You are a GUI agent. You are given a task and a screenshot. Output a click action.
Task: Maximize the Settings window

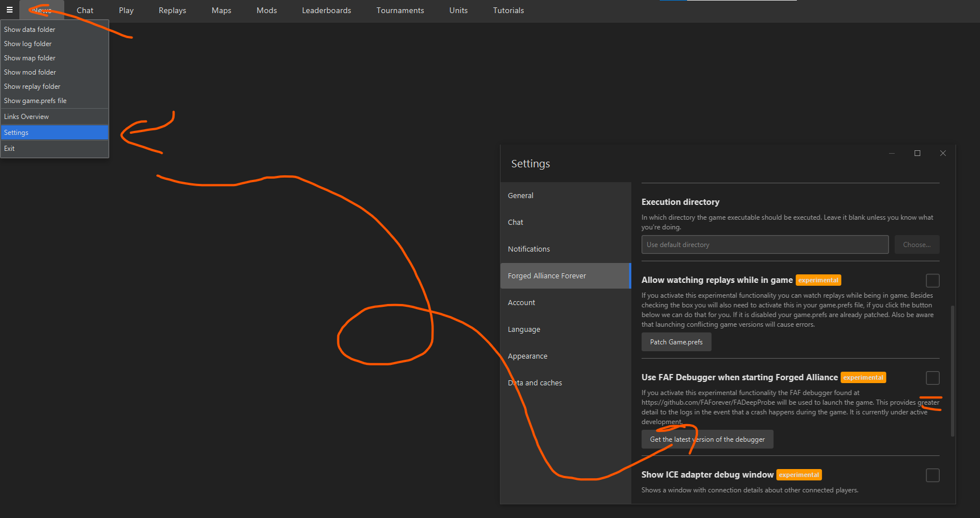917,153
